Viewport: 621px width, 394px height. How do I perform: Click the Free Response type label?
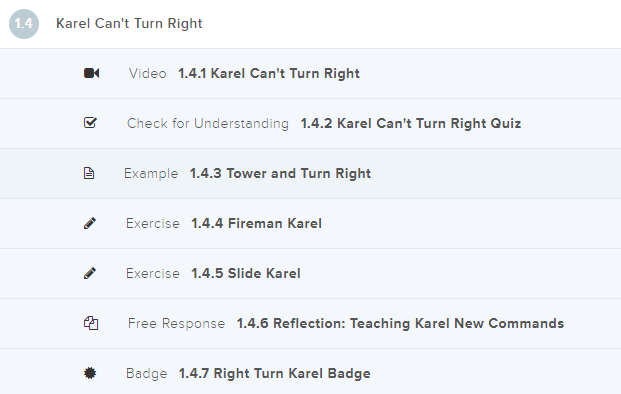(176, 323)
